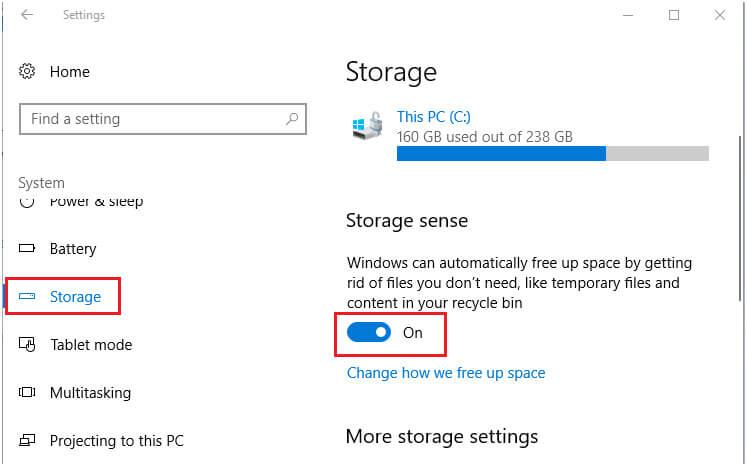
Task: Click the Projecting to this PC icon
Action: coord(28,441)
